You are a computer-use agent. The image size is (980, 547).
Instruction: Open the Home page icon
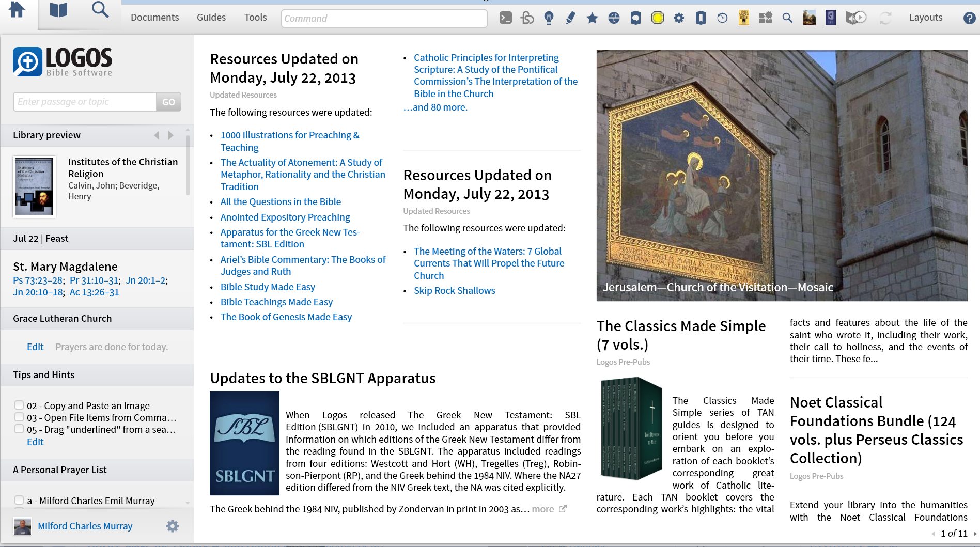coord(17,10)
